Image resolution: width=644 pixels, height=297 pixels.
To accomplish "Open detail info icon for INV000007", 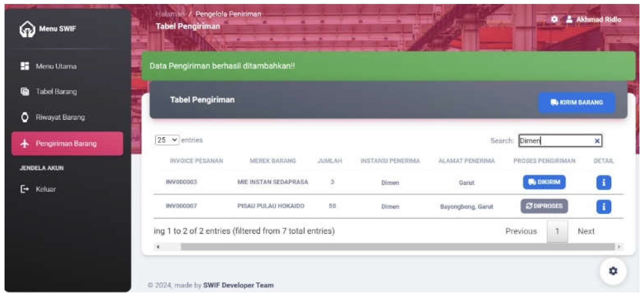I will [603, 207].
